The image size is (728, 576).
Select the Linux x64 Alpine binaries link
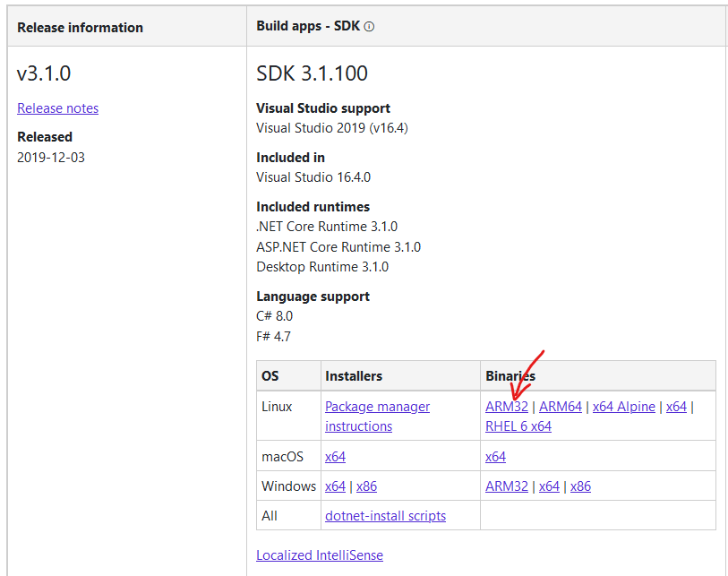pos(624,407)
